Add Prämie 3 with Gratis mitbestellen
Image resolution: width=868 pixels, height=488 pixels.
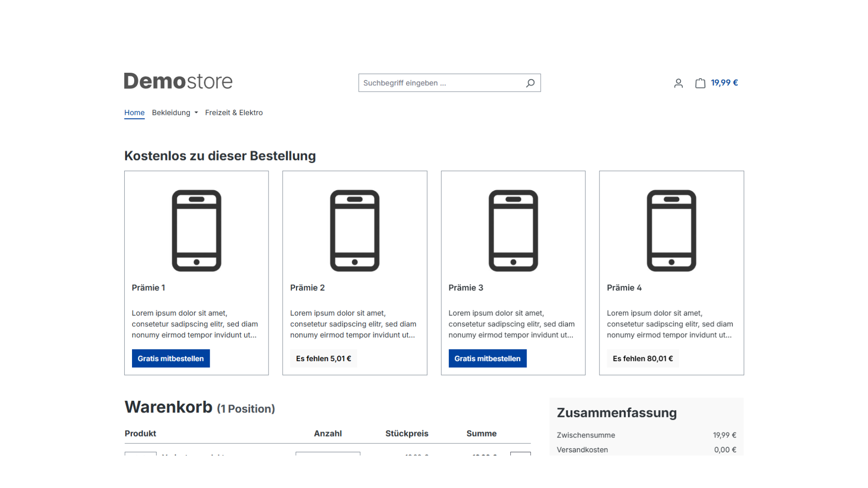(x=487, y=358)
